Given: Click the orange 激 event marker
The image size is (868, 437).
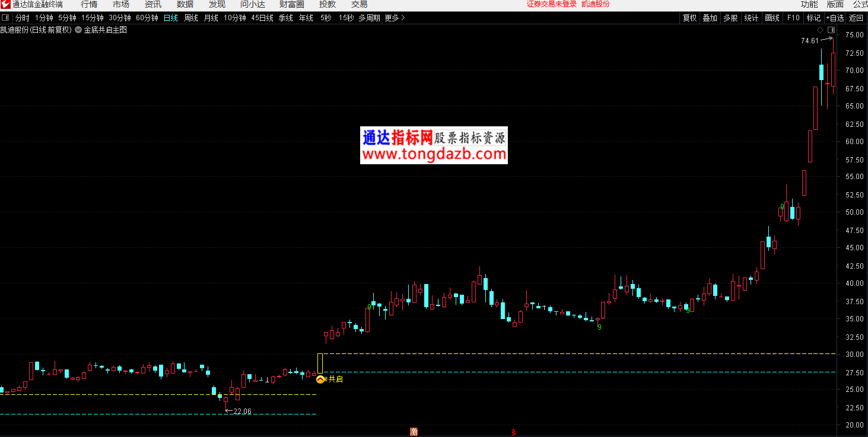Looking at the screenshot, I should (414, 432).
